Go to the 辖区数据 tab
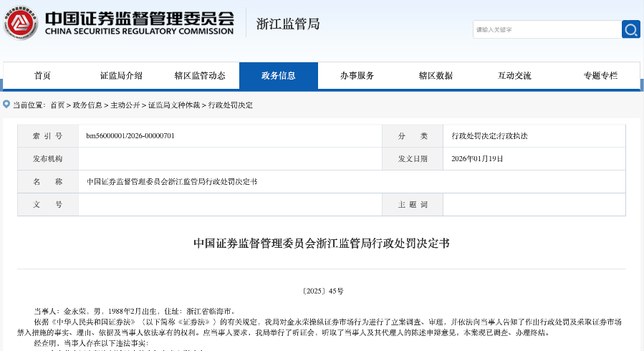 pos(436,76)
